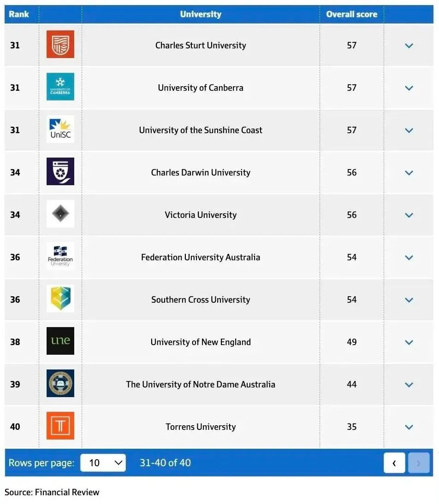439x504 pixels.
Task: Expand the Charles Sturt University row
Action: [x=409, y=46]
